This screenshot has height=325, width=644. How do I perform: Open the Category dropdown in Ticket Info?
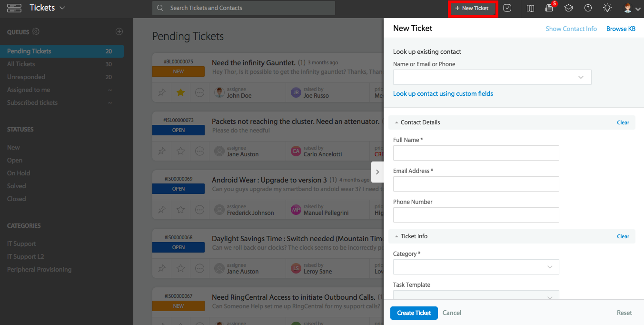pyautogui.click(x=476, y=267)
